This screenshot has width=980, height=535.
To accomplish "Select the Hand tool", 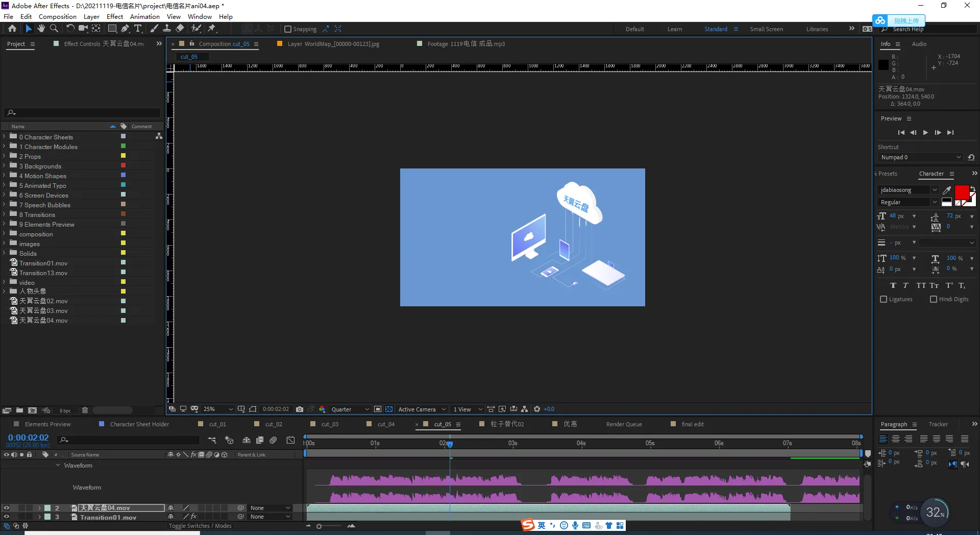I will click(x=41, y=29).
